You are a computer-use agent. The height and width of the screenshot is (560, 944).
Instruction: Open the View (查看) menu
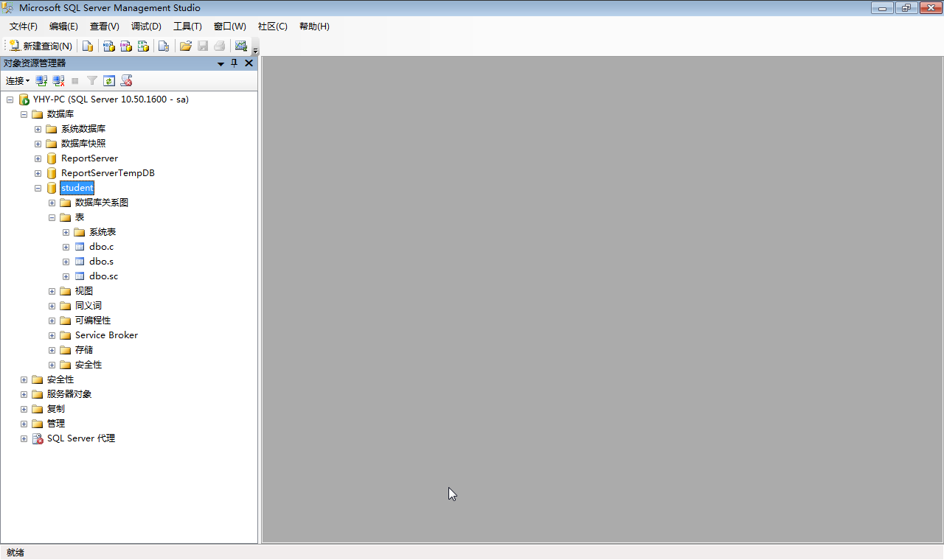point(105,27)
